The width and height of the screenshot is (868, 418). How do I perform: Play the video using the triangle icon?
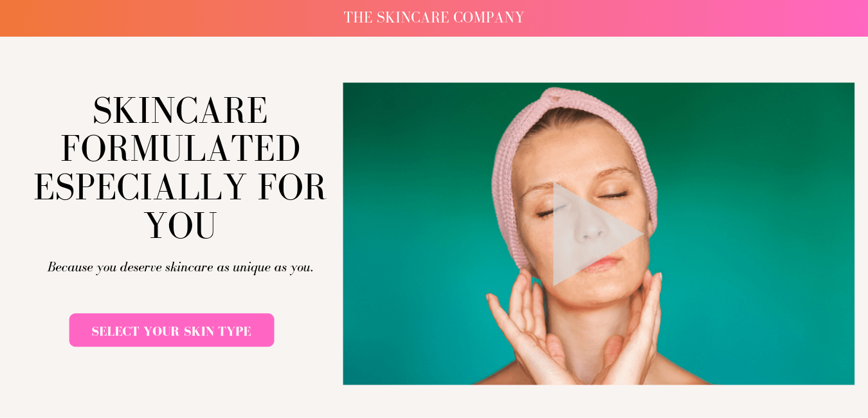(x=592, y=234)
